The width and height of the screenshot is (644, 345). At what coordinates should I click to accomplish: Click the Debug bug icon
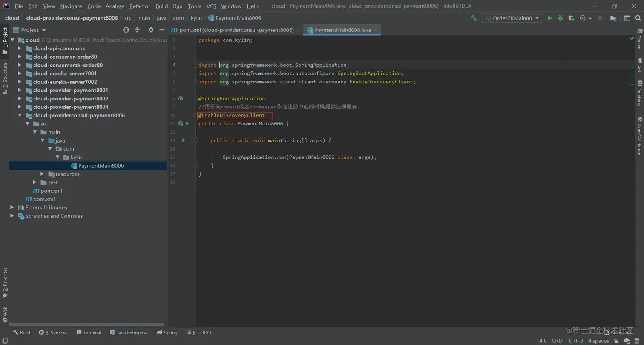pyautogui.click(x=561, y=18)
